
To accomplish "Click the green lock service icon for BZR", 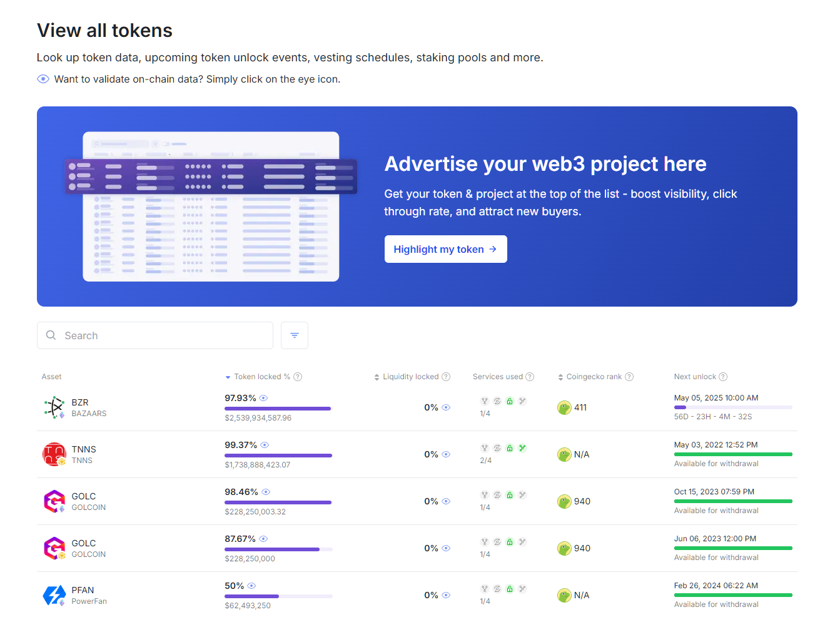I will (x=510, y=400).
